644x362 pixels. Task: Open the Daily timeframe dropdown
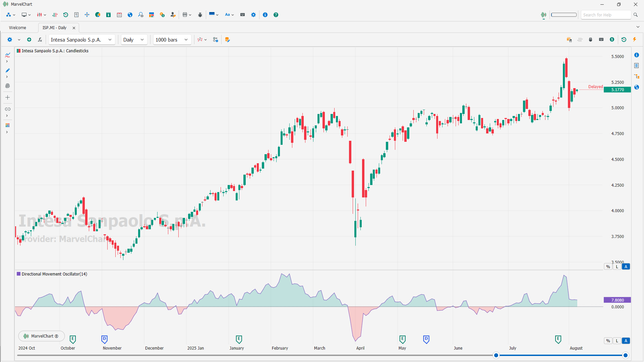tap(134, 40)
